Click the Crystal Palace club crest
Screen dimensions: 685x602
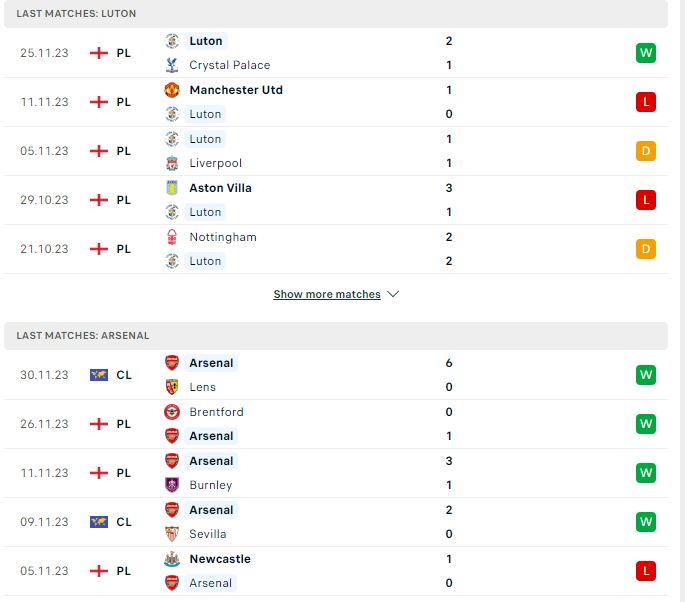pos(172,65)
